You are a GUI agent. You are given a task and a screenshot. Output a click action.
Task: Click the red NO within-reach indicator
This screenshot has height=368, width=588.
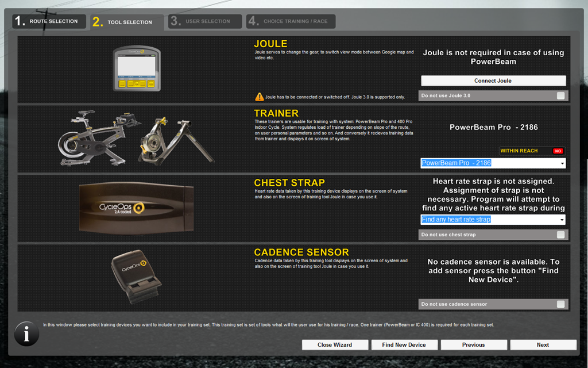558,151
